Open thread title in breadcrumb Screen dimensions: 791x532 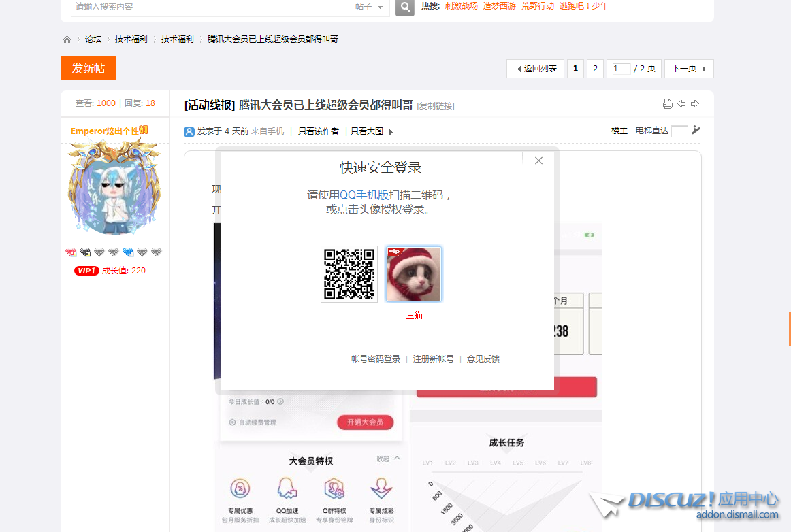(x=273, y=39)
